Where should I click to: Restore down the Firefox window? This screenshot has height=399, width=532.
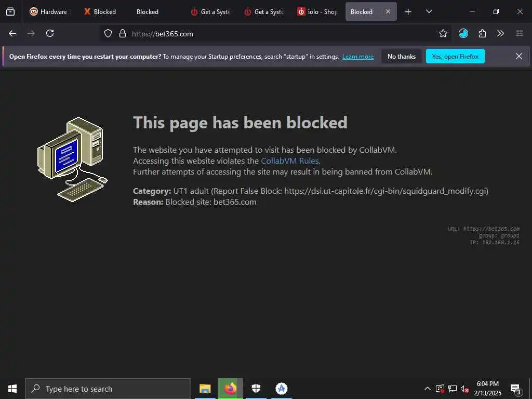click(496, 11)
